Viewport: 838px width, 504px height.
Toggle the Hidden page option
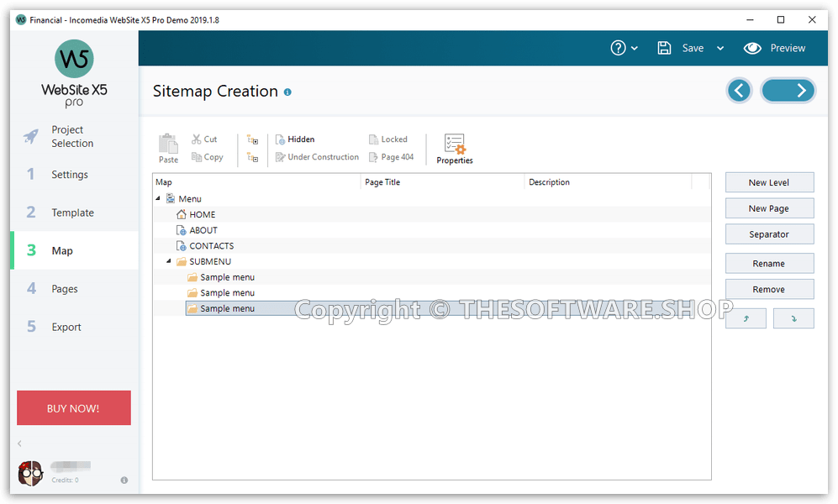pos(295,139)
